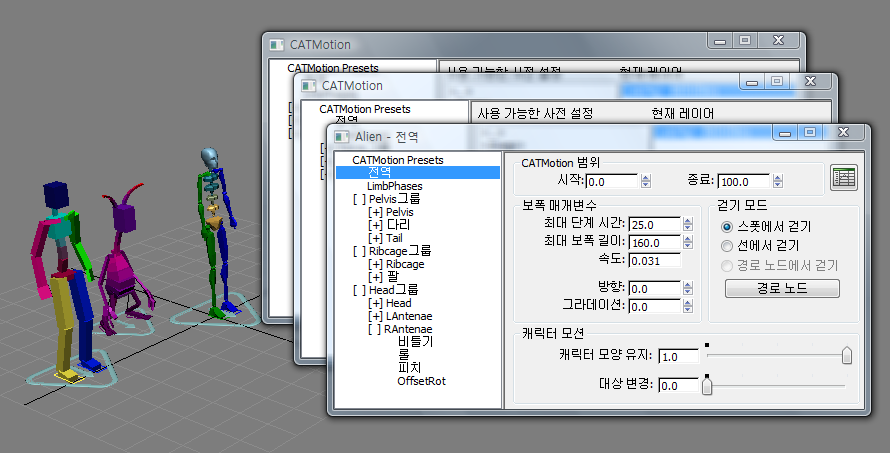The height and width of the screenshot is (453, 890).
Task: Click the 최대 단계 시간 spinner arrows
Action: click(x=688, y=224)
